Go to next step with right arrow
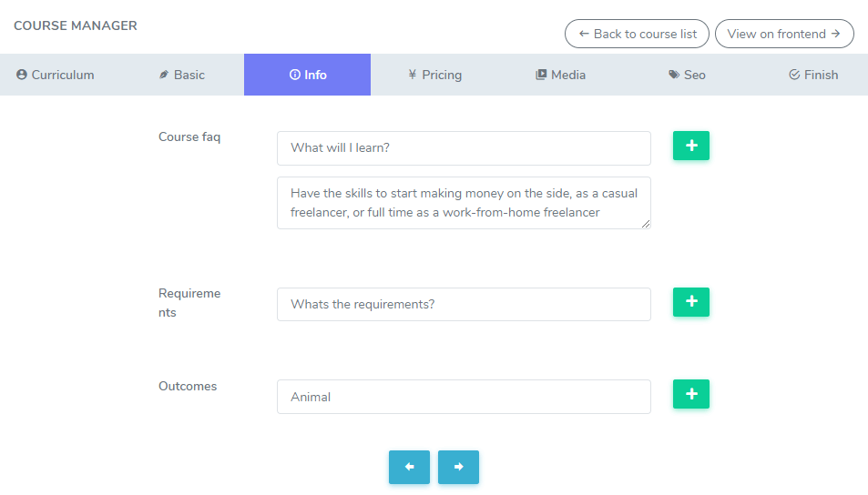 [458, 467]
